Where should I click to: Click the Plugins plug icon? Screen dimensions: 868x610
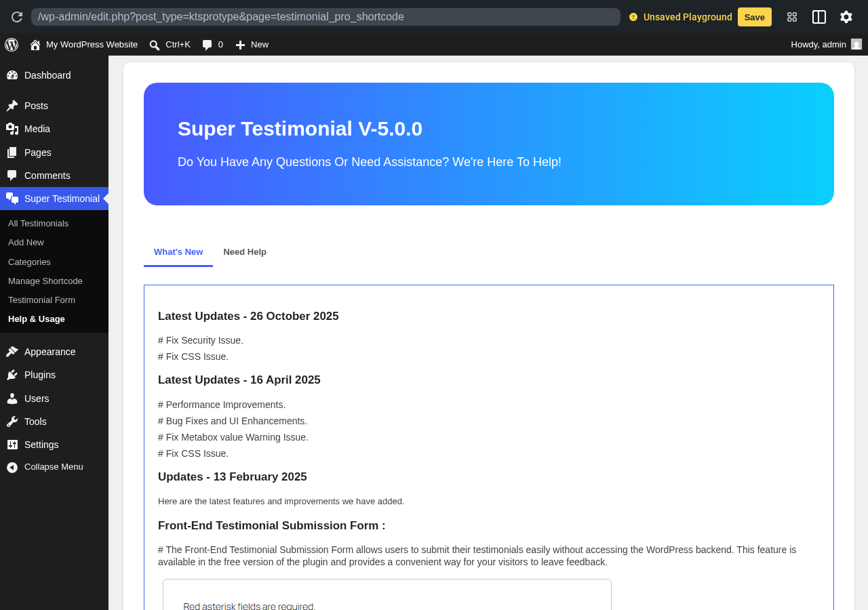tap(12, 375)
